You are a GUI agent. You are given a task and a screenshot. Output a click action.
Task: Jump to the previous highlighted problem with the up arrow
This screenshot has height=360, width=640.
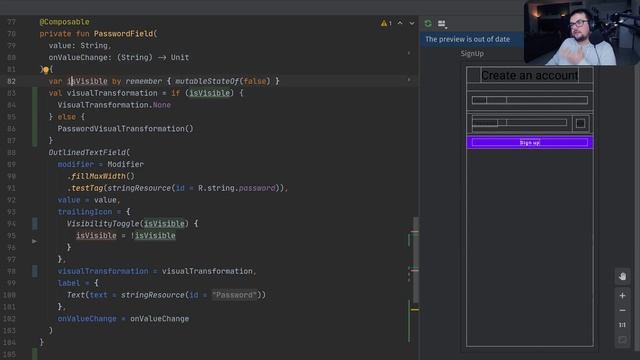click(x=400, y=23)
